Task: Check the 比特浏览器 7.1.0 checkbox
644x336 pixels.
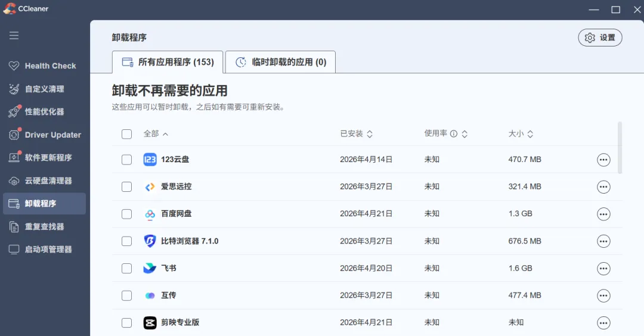Action: [126, 241]
